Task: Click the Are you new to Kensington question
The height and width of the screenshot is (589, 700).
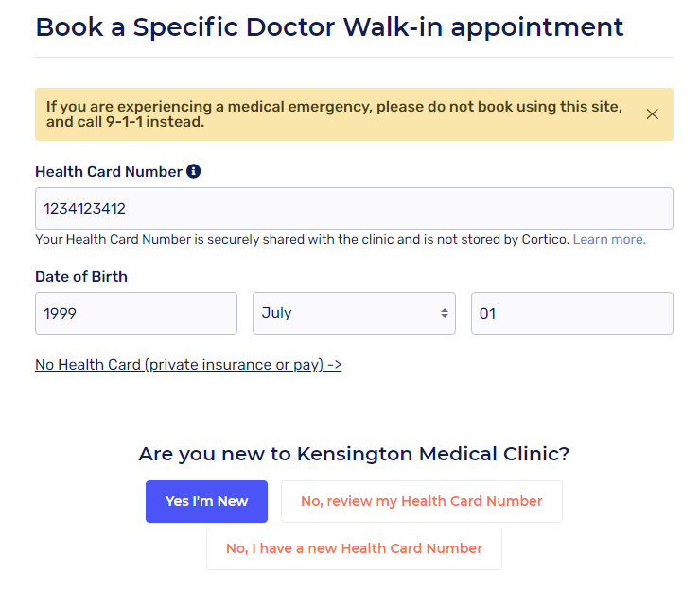Action: (x=354, y=454)
